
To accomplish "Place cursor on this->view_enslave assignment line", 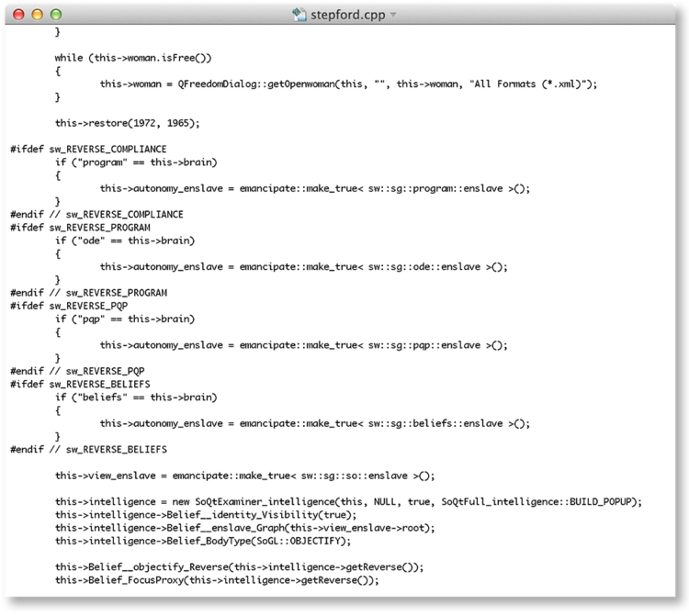I will 243,476.
